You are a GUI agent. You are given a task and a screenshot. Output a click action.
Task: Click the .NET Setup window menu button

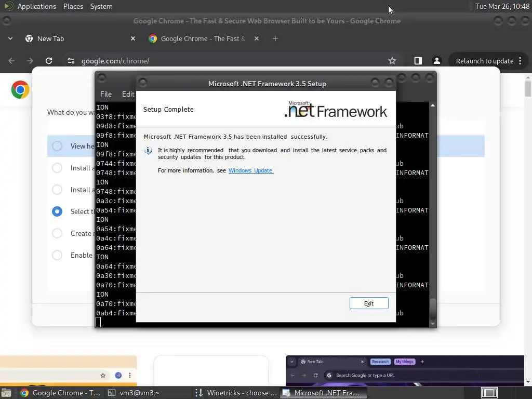coord(143,83)
